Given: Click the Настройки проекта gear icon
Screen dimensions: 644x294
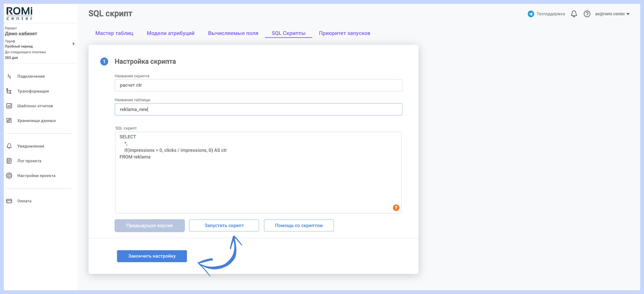Looking at the screenshot, I should click(x=9, y=176).
